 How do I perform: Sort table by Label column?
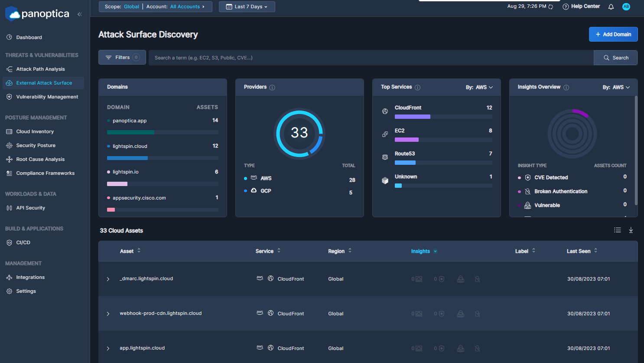point(525,251)
